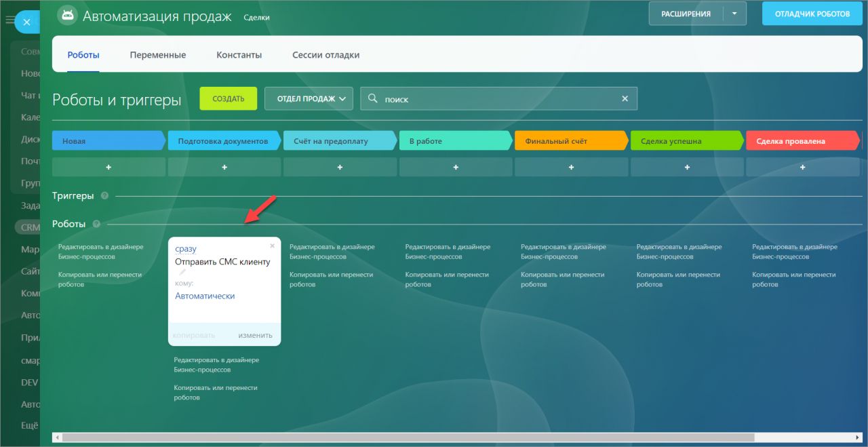The width and height of the screenshot is (868, 447).
Task: Click the Сделки label beside the page title
Action: (x=256, y=18)
